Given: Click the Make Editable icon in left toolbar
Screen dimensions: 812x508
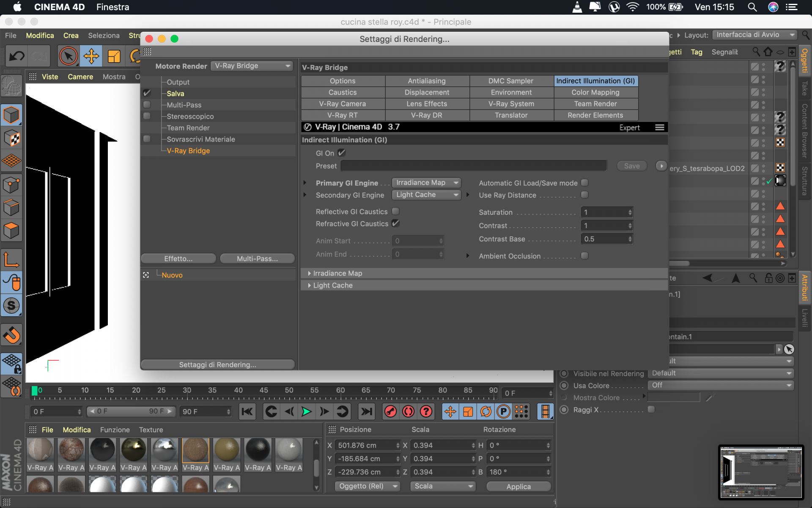Looking at the screenshot, I should coord(11,87).
